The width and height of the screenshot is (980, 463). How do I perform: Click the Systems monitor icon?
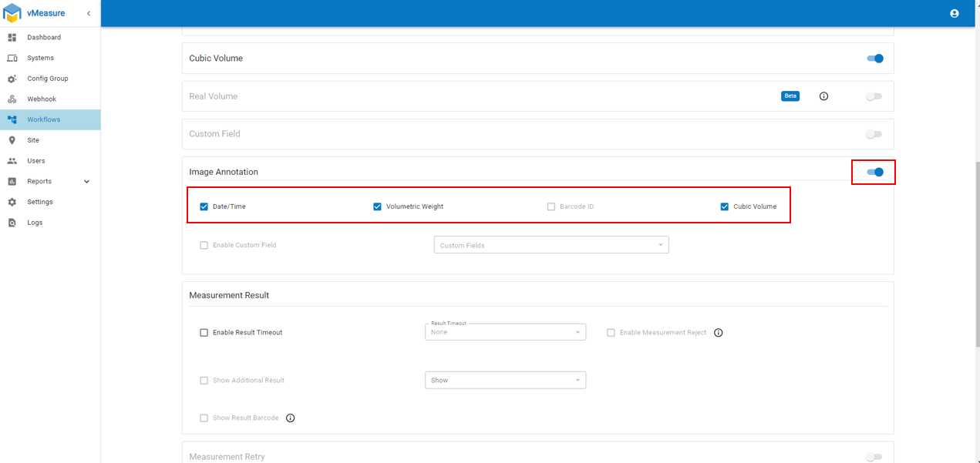(x=12, y=59)
